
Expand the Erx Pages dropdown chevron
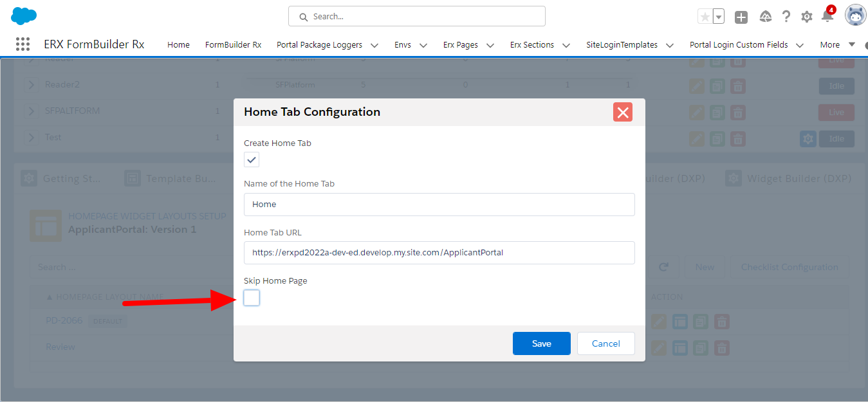click(490, 45)
